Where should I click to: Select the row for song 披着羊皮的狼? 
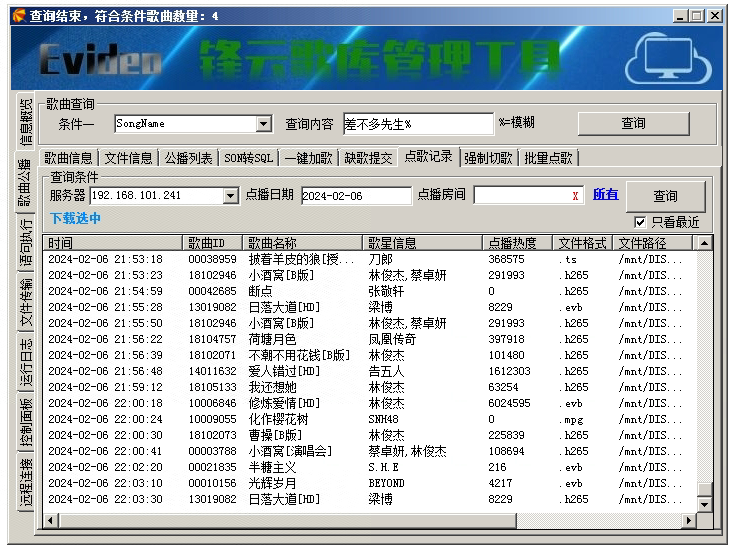click(369, 259)
